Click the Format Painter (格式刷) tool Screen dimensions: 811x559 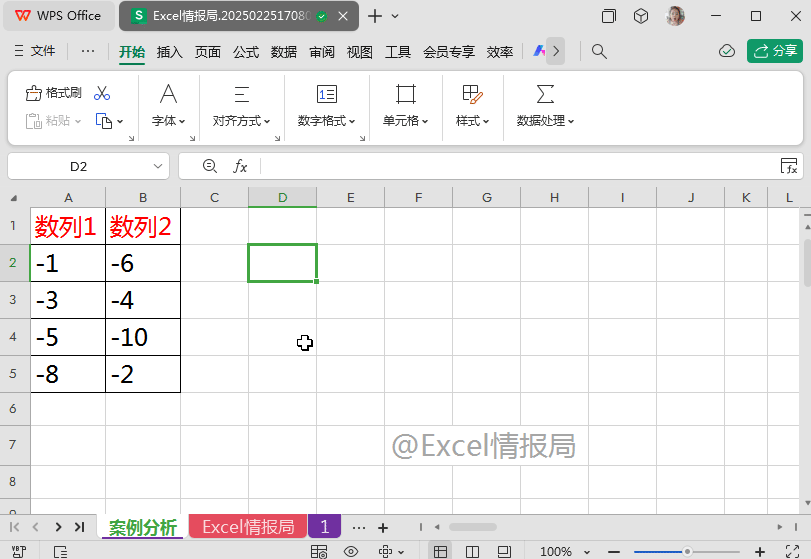pyautogui.click(x=54, y=93)
